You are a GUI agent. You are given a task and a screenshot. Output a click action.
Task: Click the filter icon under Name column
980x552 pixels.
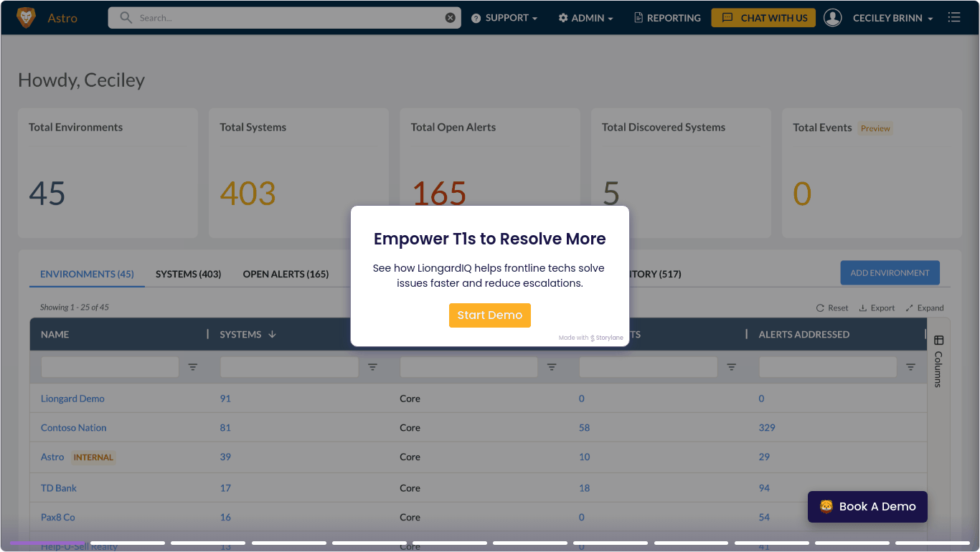(193, 367)
